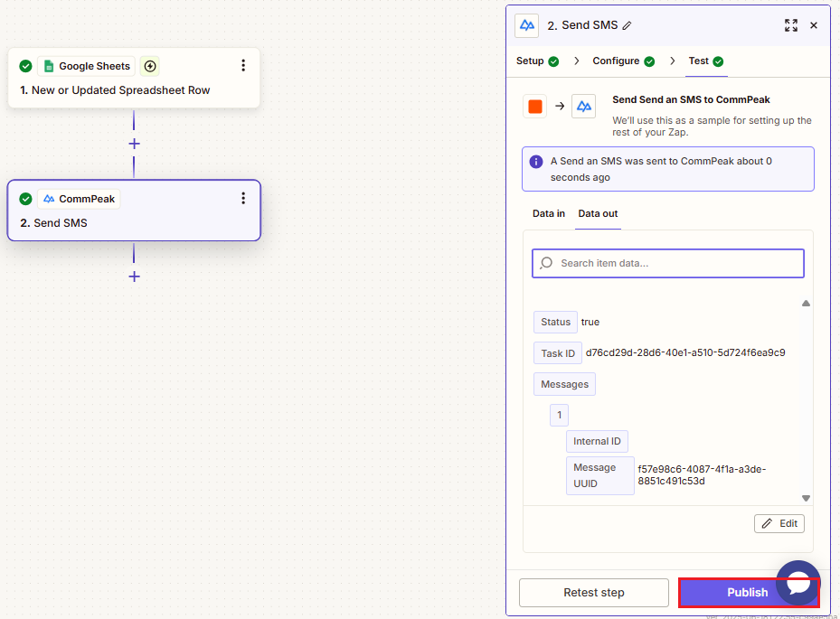The image size is (840, 619).
Task: Click the pencil icon to rename Send SMS
Action: [627, 25]
